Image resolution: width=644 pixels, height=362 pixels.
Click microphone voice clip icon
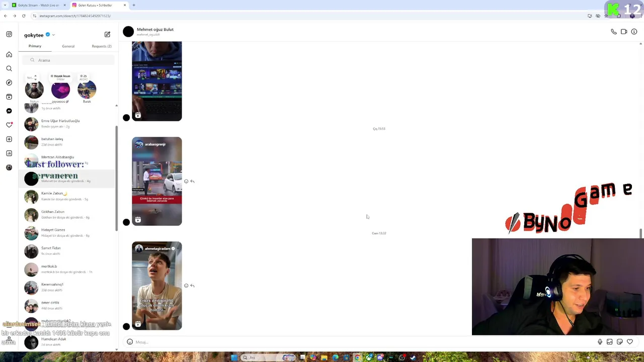point(600,342)
